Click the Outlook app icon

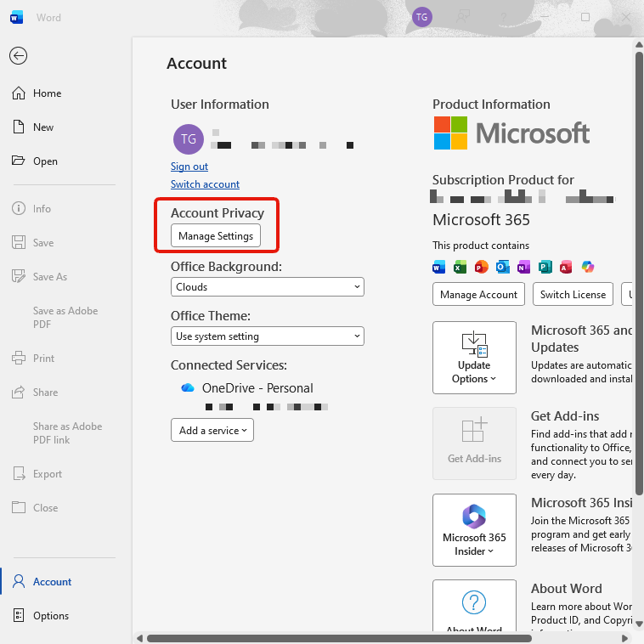(503, 268)
